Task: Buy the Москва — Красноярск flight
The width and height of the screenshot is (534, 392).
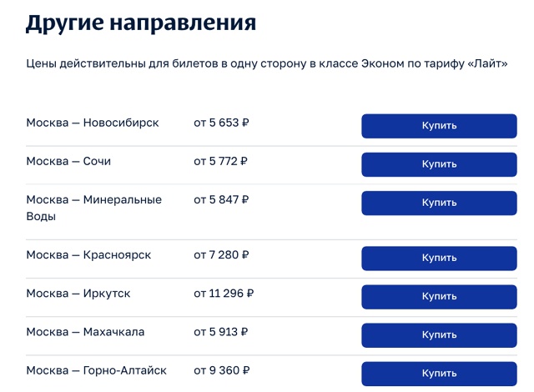Action: (439, 258)
